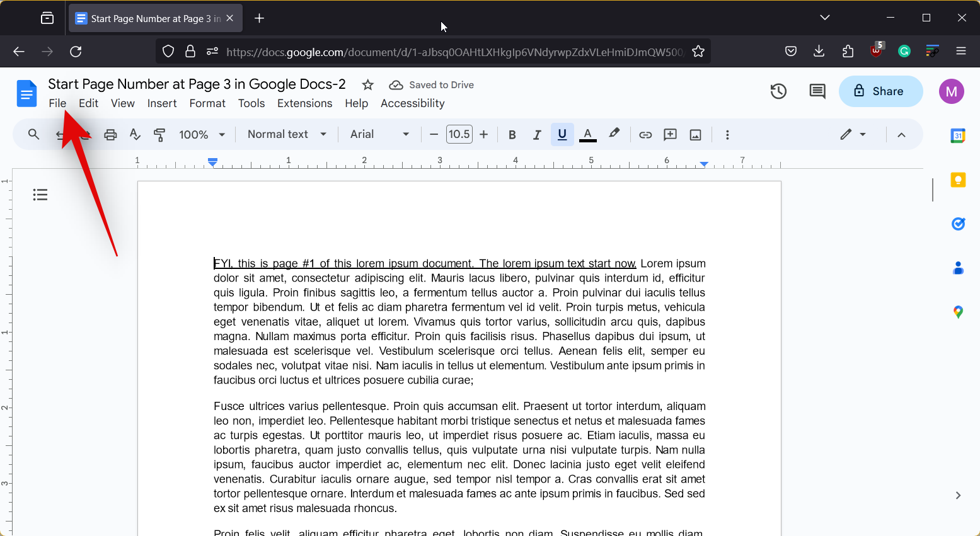Click the print icon in toolbar
This screenshot has width=980, height=536.
(x=110, y=135)
